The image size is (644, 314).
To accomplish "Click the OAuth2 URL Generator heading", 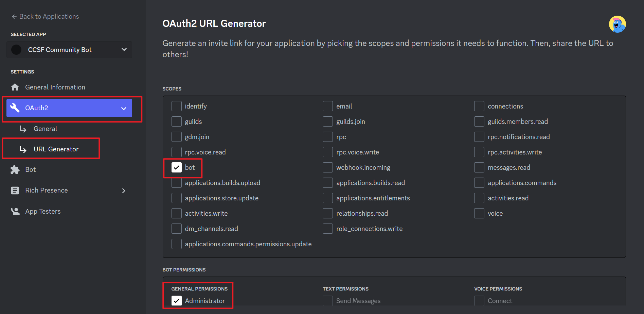I will click(214, 23).
